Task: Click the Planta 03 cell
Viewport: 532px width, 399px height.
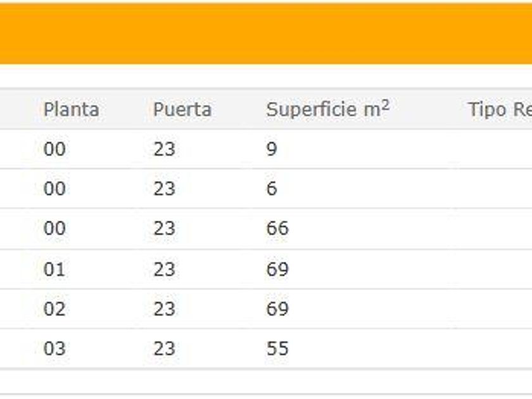Action: [x=54, y=348]
